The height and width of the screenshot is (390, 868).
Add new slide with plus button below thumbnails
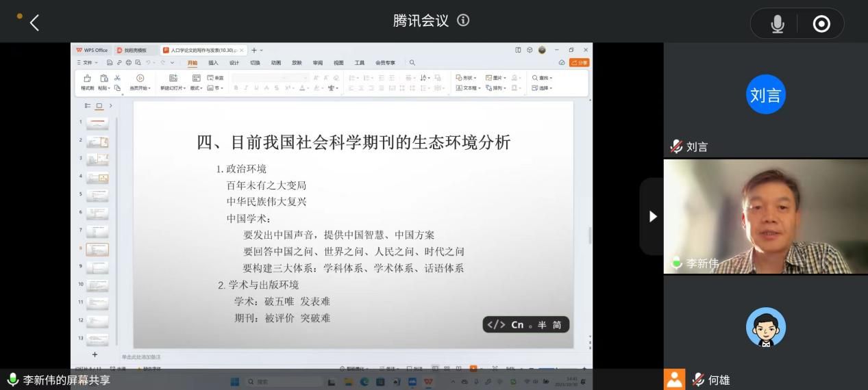(95, 354)
